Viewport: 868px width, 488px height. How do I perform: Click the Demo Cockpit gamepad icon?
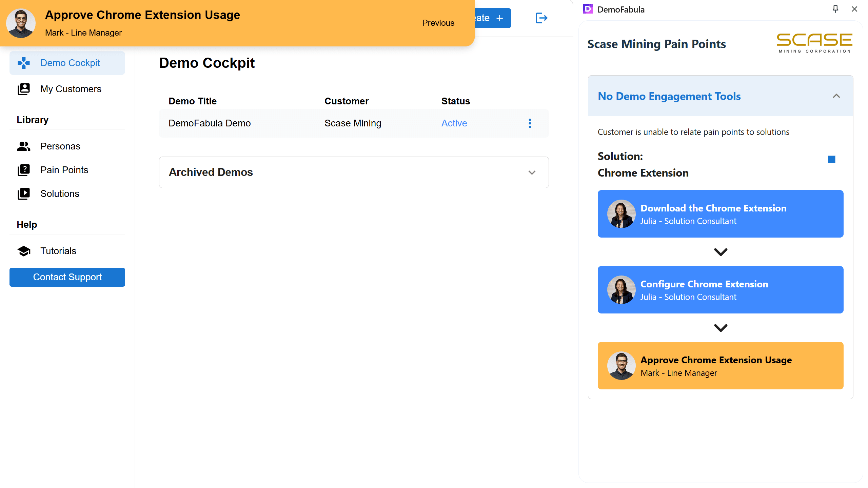[x=24, y=63]
